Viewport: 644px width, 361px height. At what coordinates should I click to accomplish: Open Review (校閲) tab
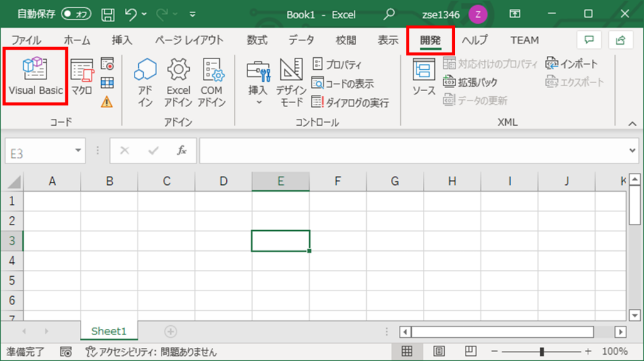click(x=346, y=40)
